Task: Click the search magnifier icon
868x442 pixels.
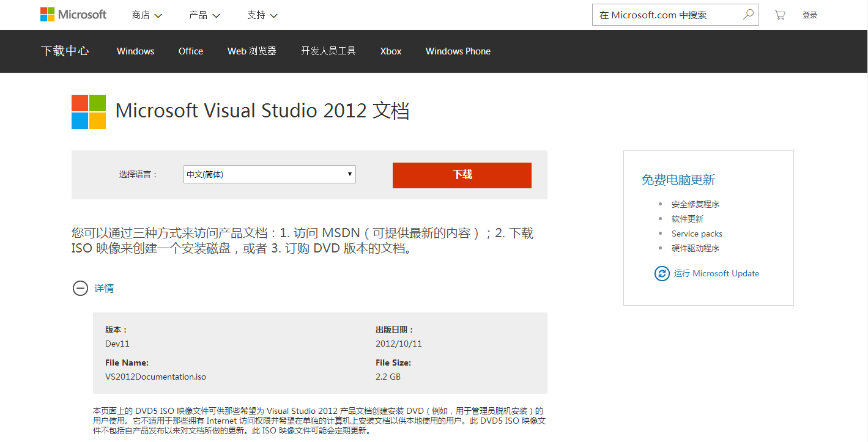Action: [x=748, y=15]
